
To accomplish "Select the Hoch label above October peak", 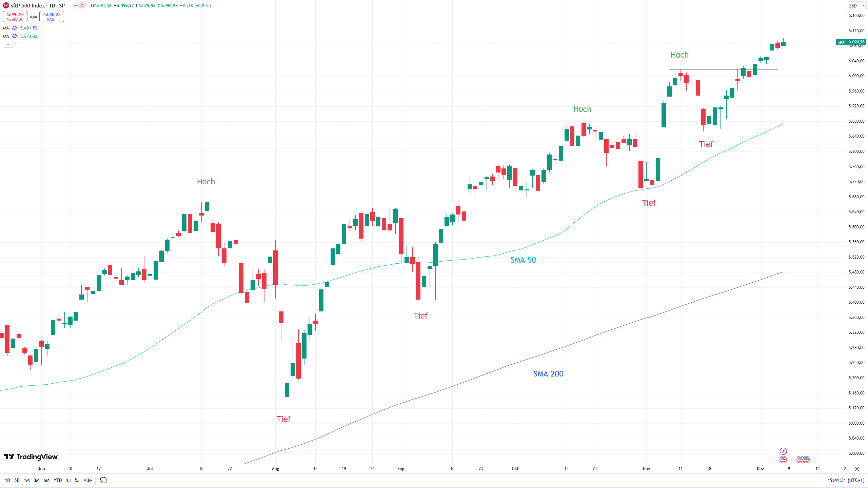I will [x=582, y=109].
